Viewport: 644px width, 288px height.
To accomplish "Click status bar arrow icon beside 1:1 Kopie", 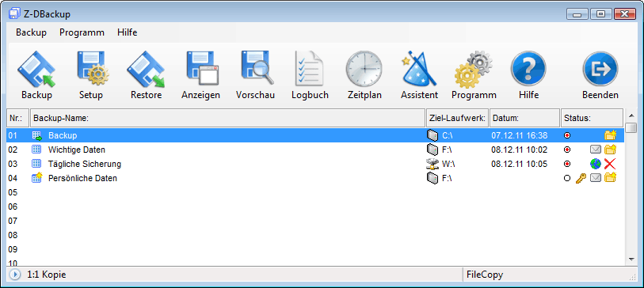I will [14, 275].
